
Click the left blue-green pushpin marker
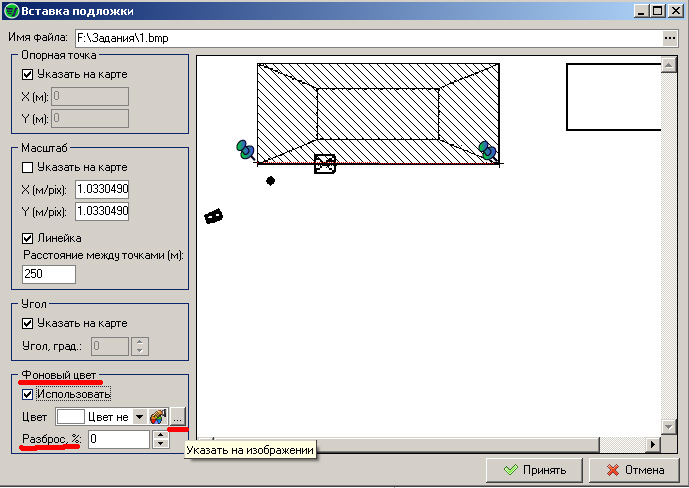[x=245, y=150]
